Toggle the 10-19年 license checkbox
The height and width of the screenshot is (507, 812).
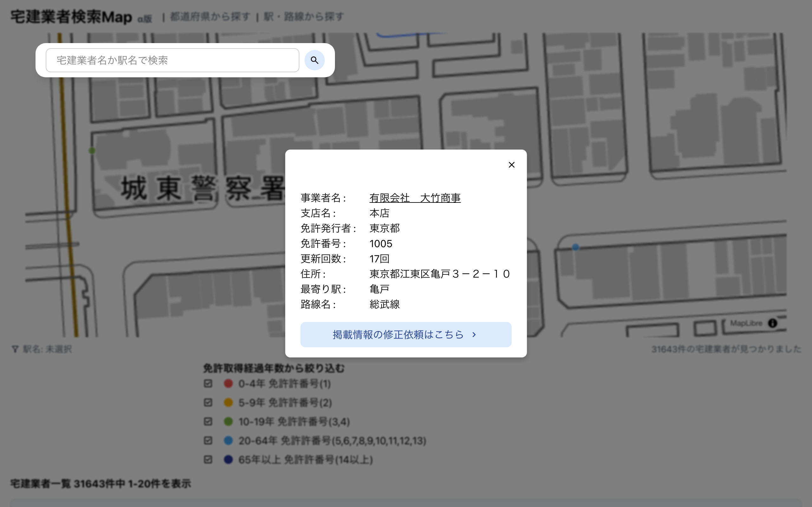tap(208, 421)
